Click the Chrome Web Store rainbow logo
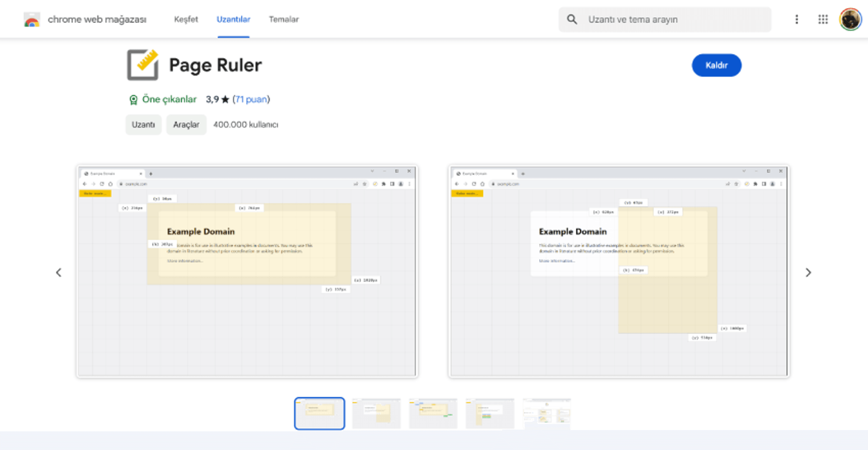Viewport: 868px width, 450px height. coord(32,20)
